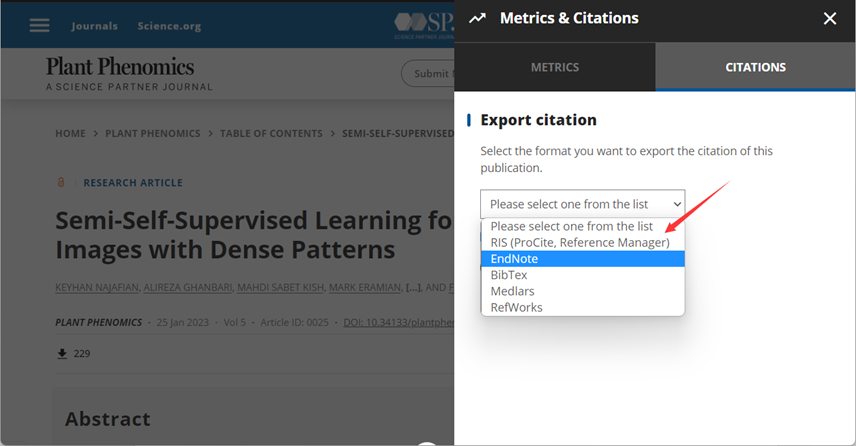Click the SEMI-SELF-SUPERVISED breadcrumb item

click(x=398, y=134)
